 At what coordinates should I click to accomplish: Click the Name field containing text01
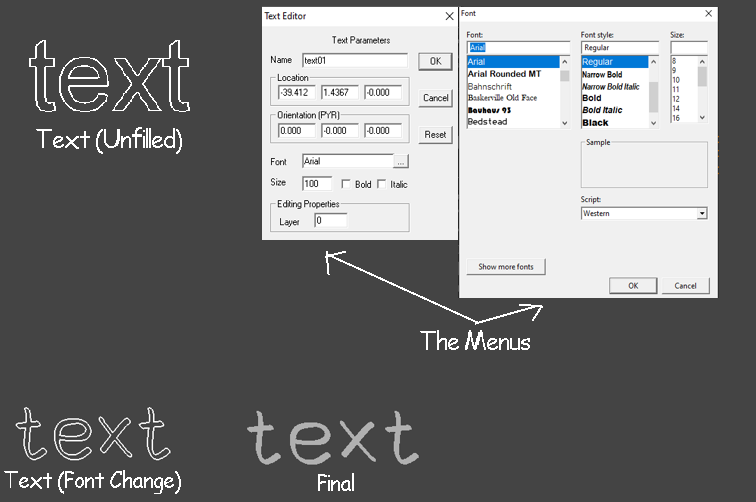(355, 61)
